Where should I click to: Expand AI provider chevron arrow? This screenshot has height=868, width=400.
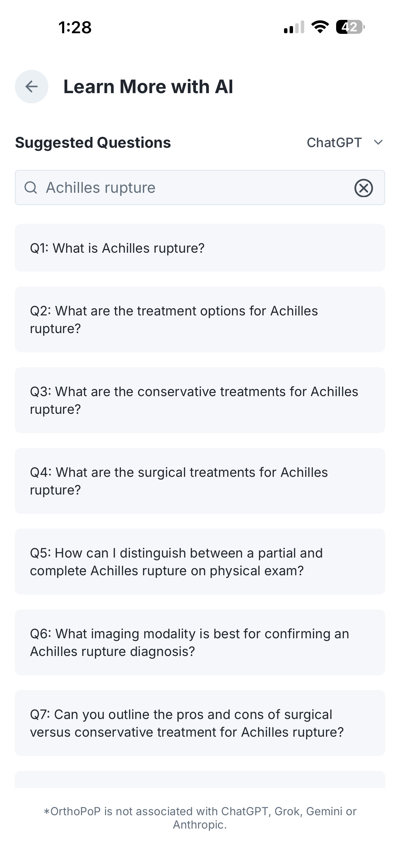pyautogui.click(x=379, y=142)
